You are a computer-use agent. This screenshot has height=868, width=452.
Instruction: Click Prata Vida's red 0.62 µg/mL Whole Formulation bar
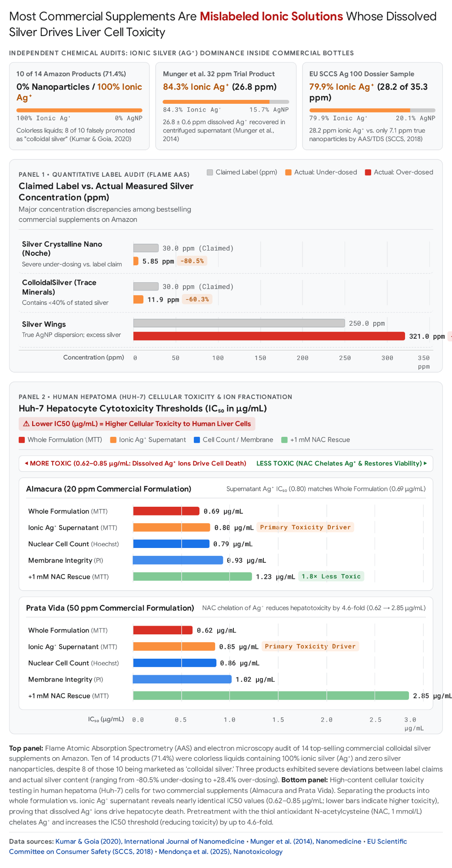163,630
